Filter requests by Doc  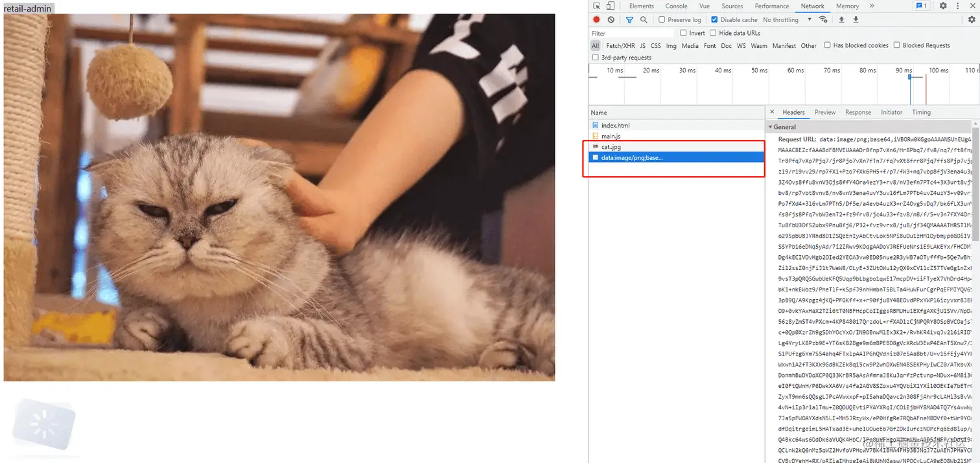(727, 45)
